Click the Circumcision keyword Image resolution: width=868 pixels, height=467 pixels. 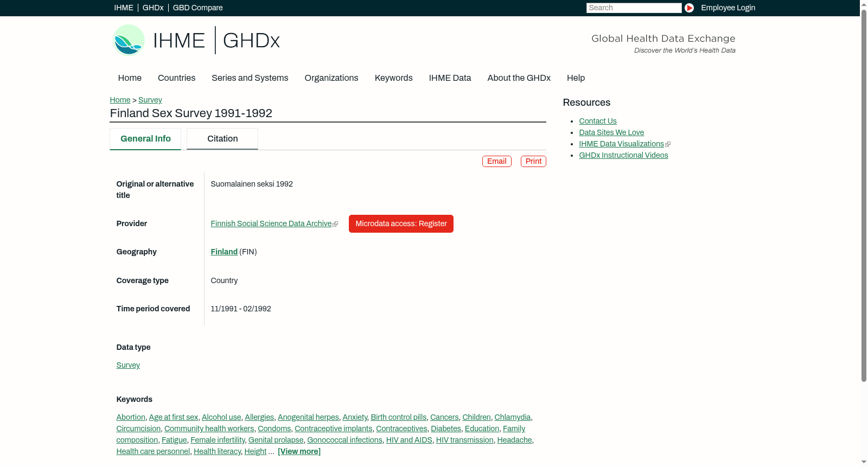(138, 428)
